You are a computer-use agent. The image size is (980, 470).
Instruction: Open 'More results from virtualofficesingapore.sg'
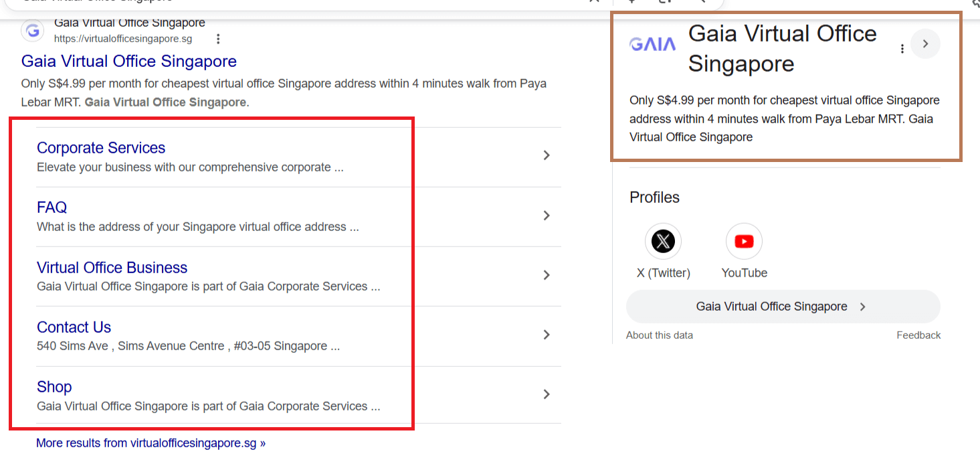tap(151, 443)
